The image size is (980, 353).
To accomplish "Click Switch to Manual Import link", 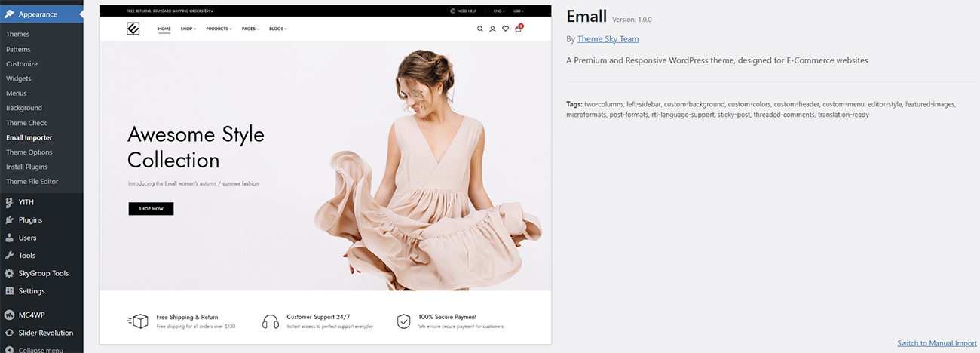I will [937, 343].
